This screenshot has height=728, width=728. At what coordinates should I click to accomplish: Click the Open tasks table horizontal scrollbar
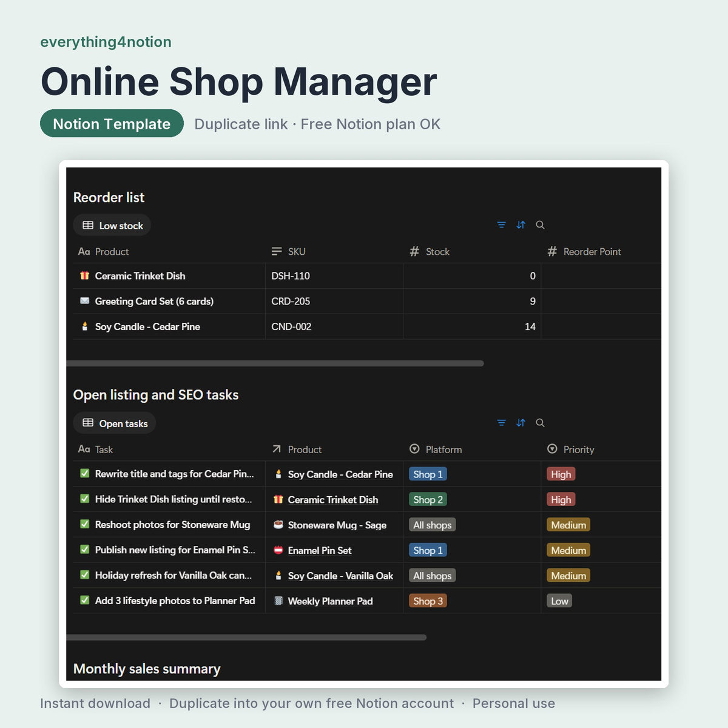pyautogui.click(x=246, y=638)
